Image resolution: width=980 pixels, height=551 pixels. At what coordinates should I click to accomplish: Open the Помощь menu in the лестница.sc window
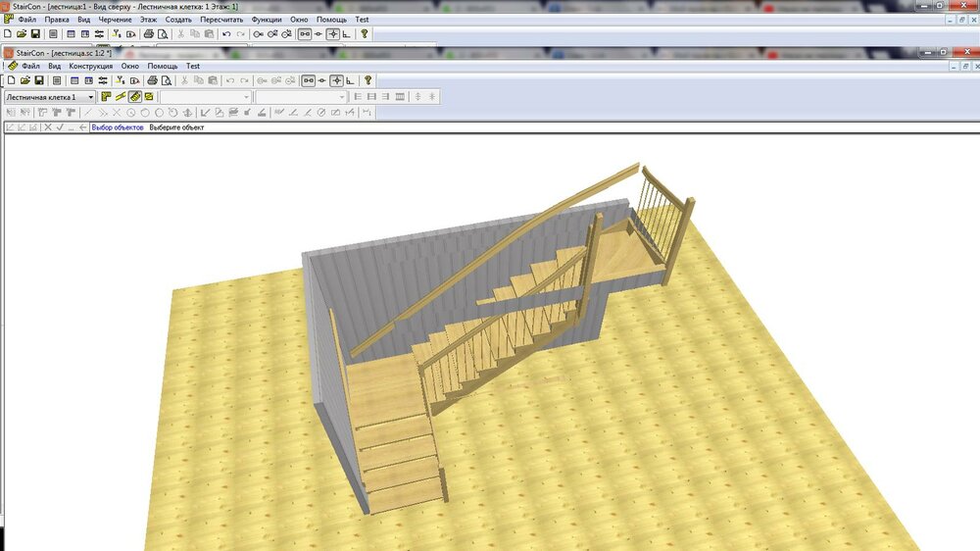[x=163, y=66]
